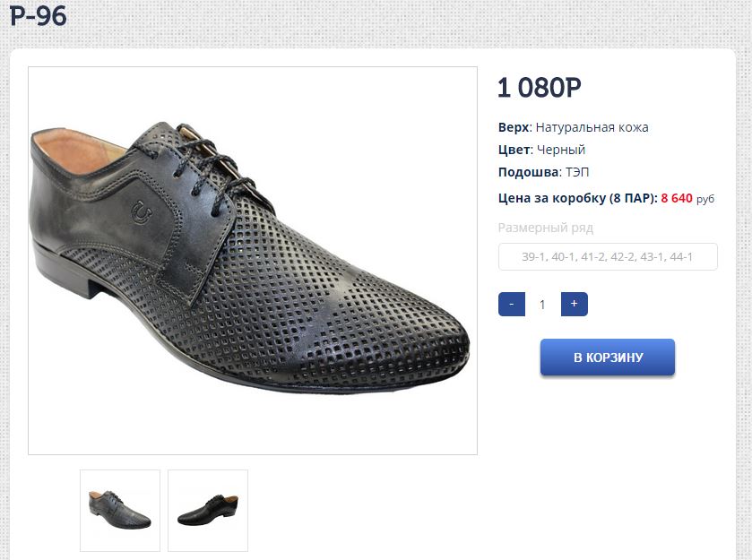The width and height of the screenshot is (752, 560).
Task: Click the quantity field showing 1
Action: pyautogui.click(x=542, y=305)
